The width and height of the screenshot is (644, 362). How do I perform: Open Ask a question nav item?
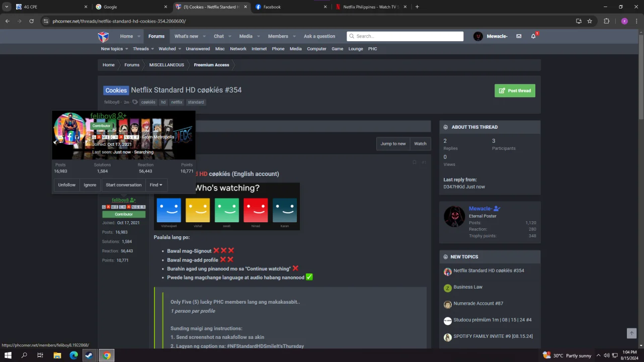coord(319,36)
